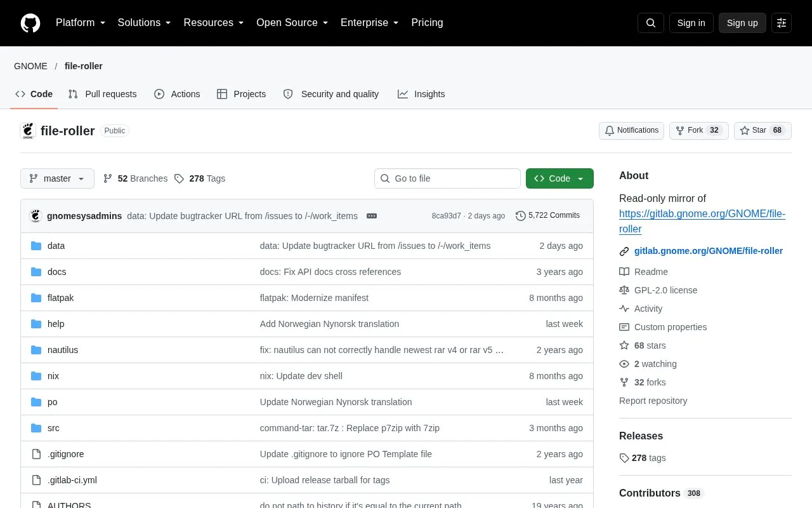Viewport: 812px width, 508px height.
Task: Expand the Resources menu
Action: point(214,23)
